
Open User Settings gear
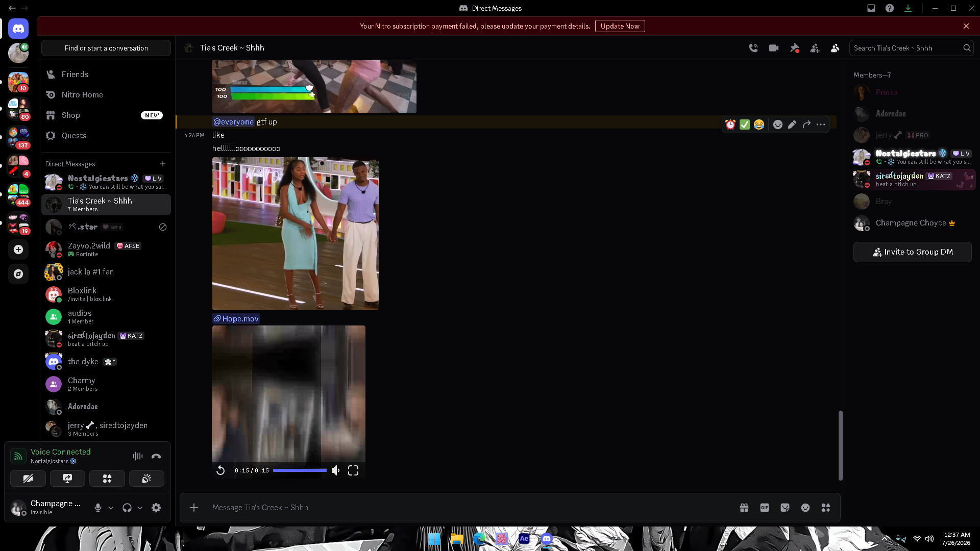[x=156, y=508]
